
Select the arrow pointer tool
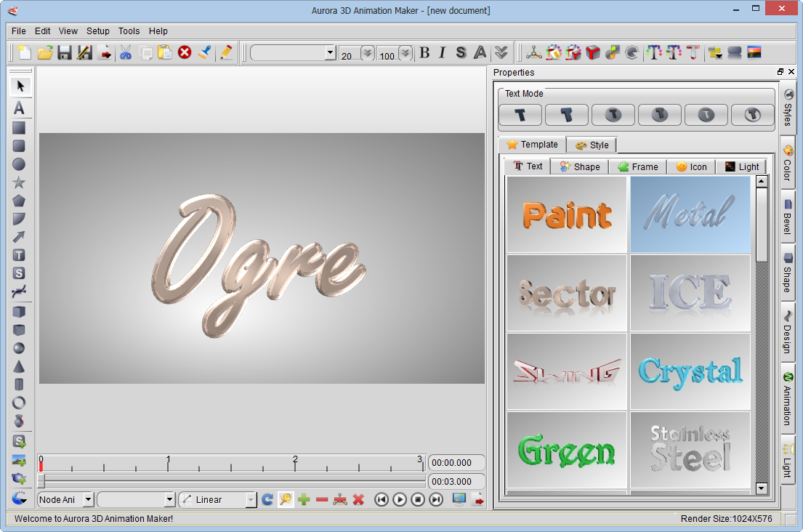[20, 86]
